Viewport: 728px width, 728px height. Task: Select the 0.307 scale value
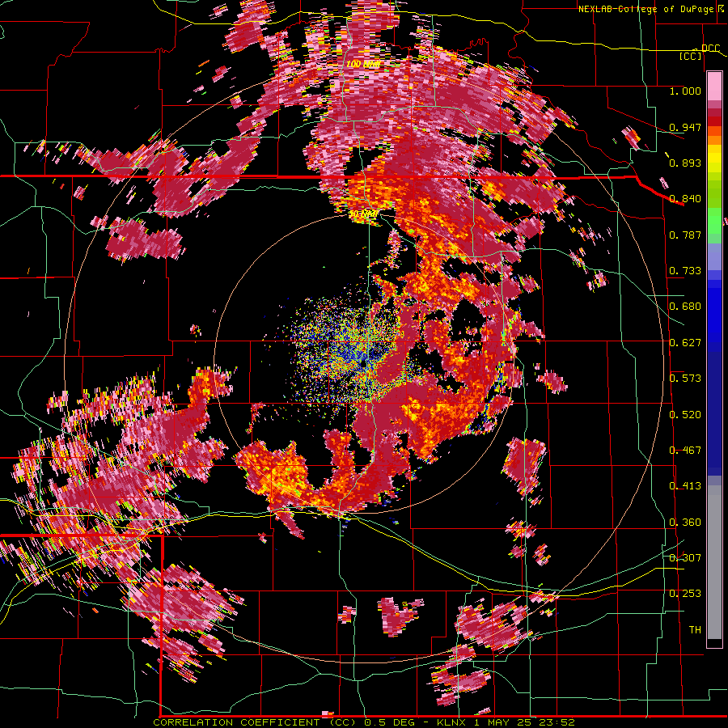(x=685, y=558)
